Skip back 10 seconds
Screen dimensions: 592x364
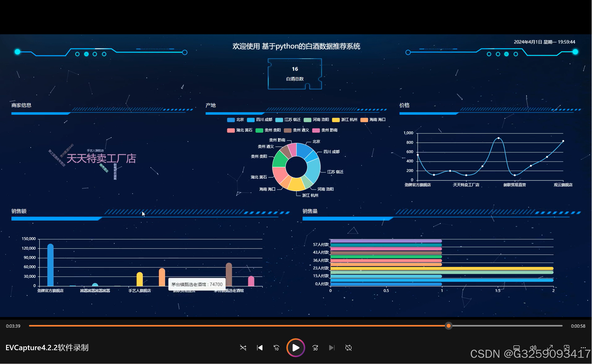point(276,348)
